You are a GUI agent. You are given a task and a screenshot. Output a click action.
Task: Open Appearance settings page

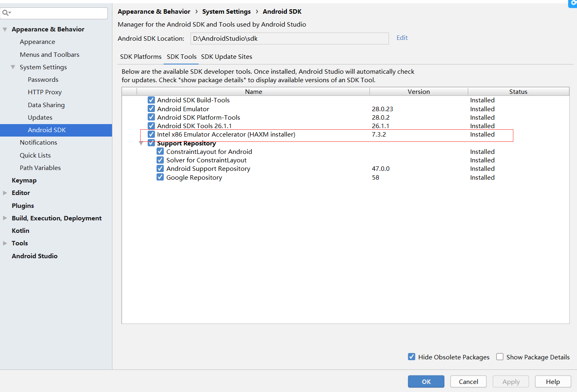37,42
